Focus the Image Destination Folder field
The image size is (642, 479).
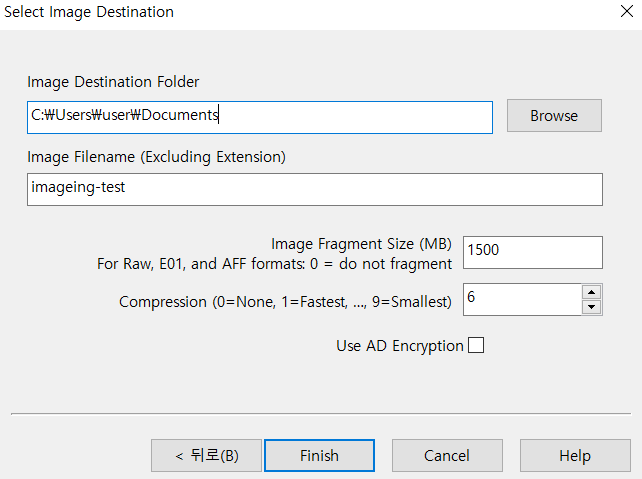coord(260,117)
